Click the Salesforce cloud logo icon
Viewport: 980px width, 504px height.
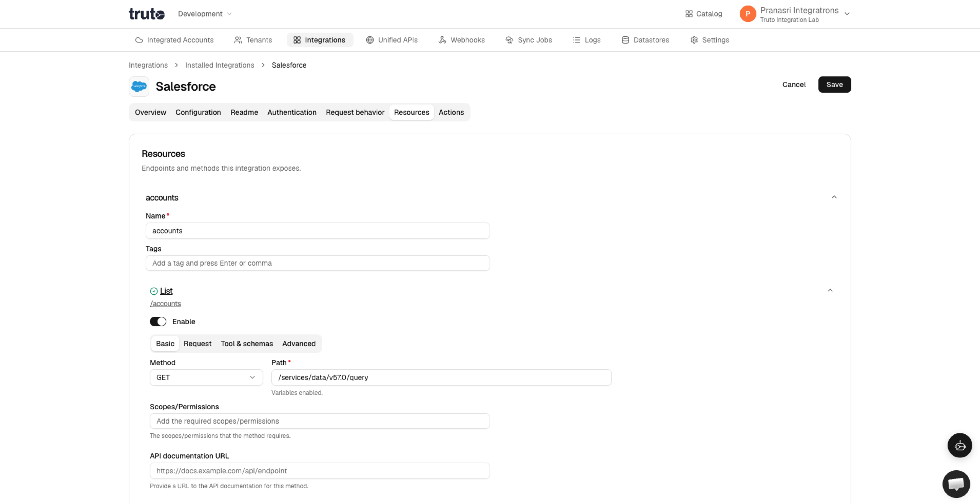click(x=139, y=86)
